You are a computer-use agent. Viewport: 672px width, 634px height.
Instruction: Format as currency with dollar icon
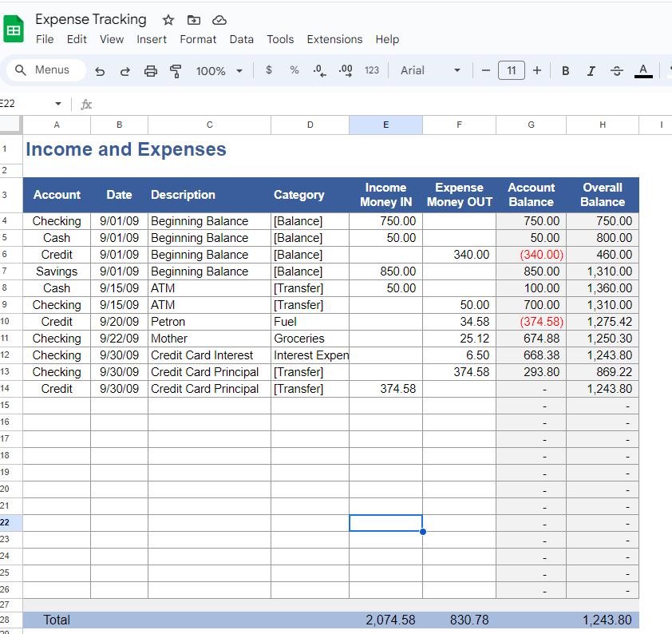coord(269,70)
